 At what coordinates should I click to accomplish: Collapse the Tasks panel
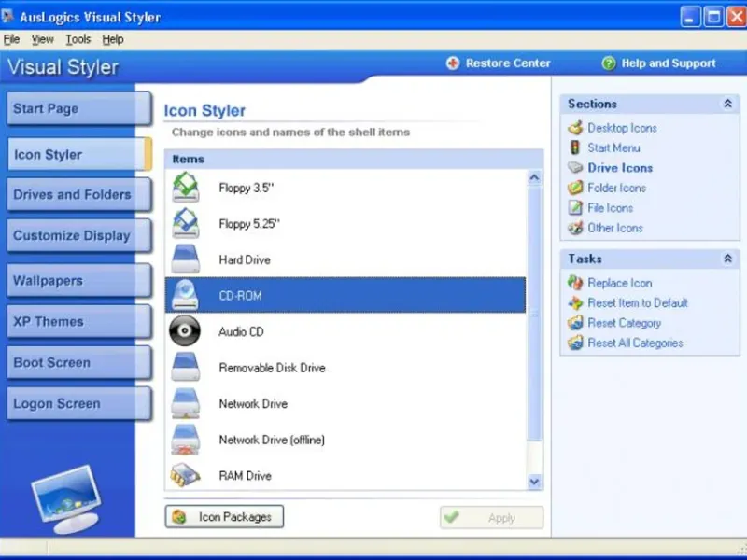(x=727, y=259)
